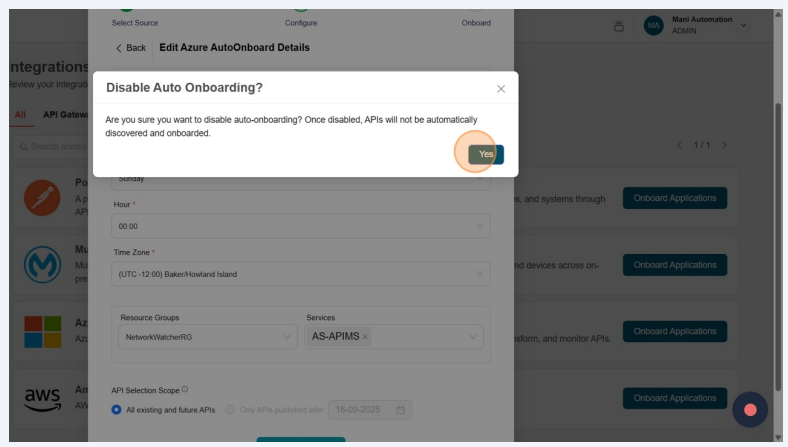The height and width of the screenshot is (447, 788).
Task: Close the Disable Auto Onboarding dialog
Action: click(501, 89)
